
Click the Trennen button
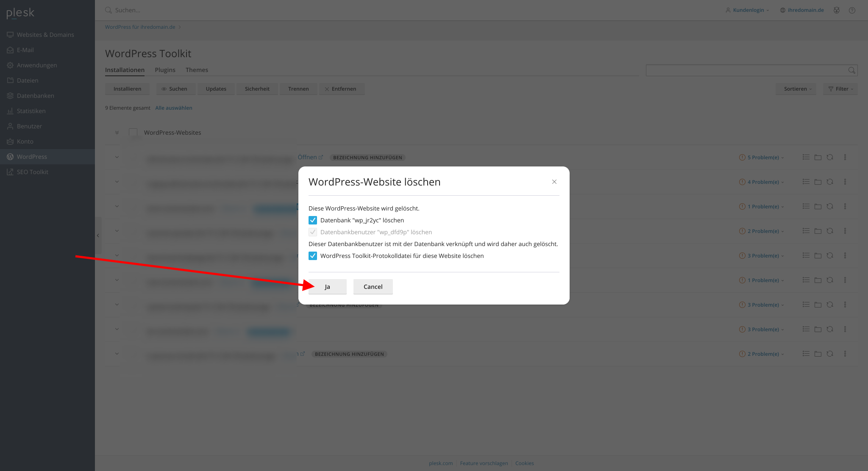[x=298, y=89]
